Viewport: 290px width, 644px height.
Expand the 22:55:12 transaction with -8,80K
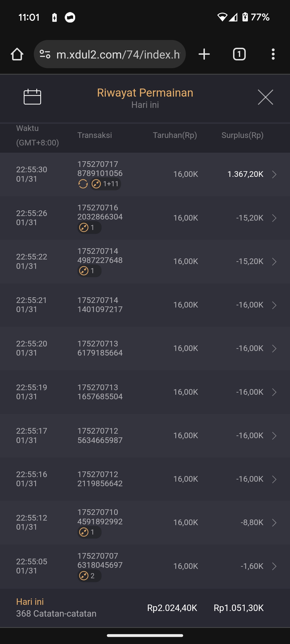click(274, 523)
